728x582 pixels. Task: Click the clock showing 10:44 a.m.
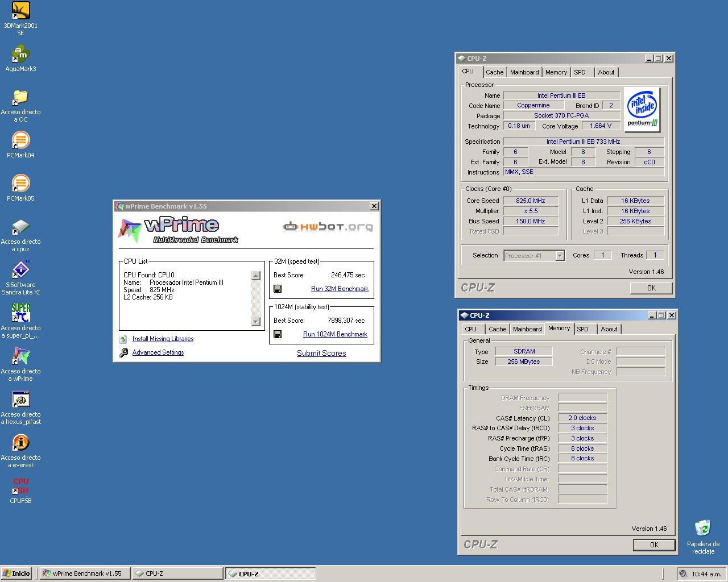click(x=706, y=574)
